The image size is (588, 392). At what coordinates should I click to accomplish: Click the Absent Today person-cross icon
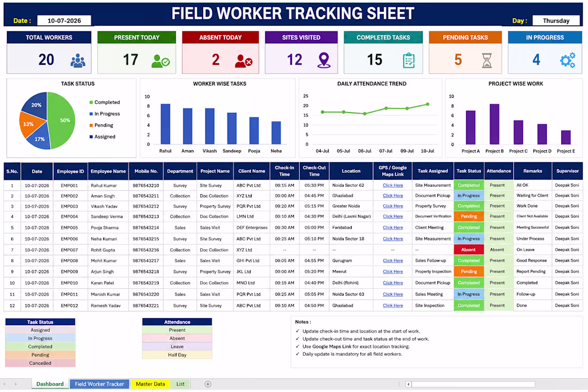243,61
